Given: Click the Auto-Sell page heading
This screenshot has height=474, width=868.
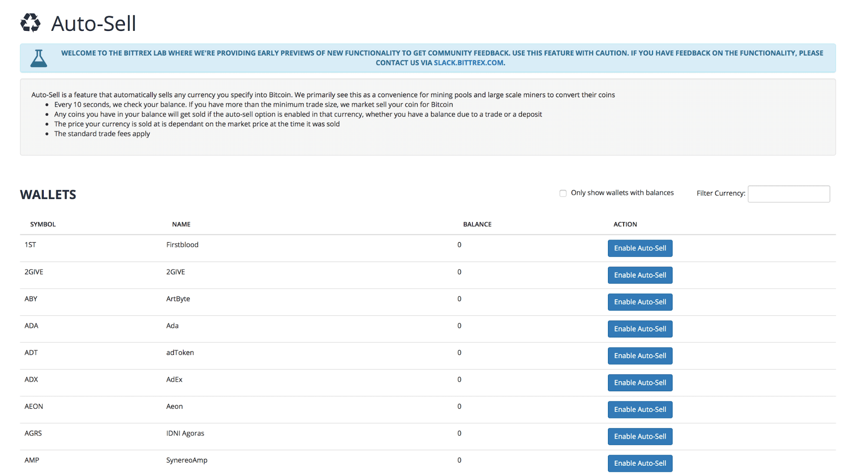Looking at the screenshot, I should click(x=93, y=23).
